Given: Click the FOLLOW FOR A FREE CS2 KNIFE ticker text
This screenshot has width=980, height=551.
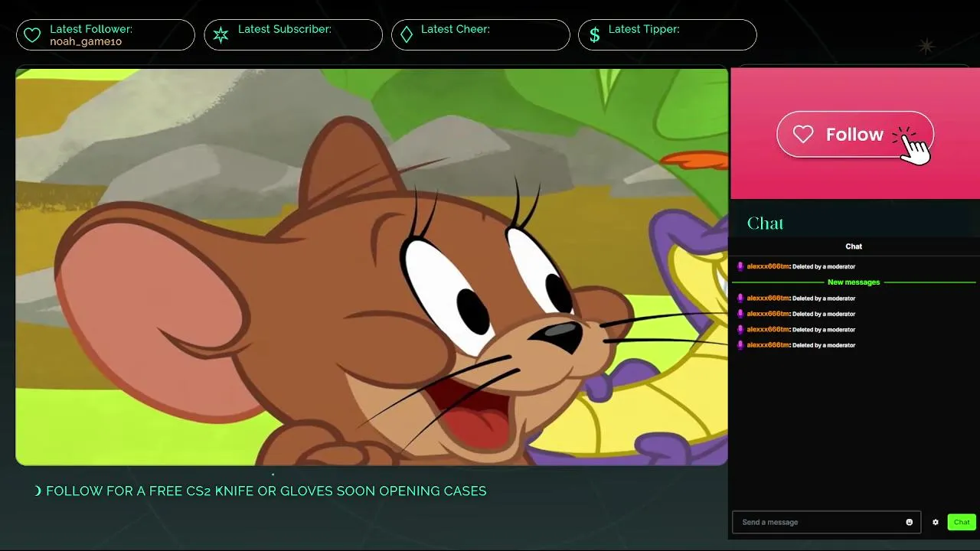Looking at the screenshot, I should [266, 491].
